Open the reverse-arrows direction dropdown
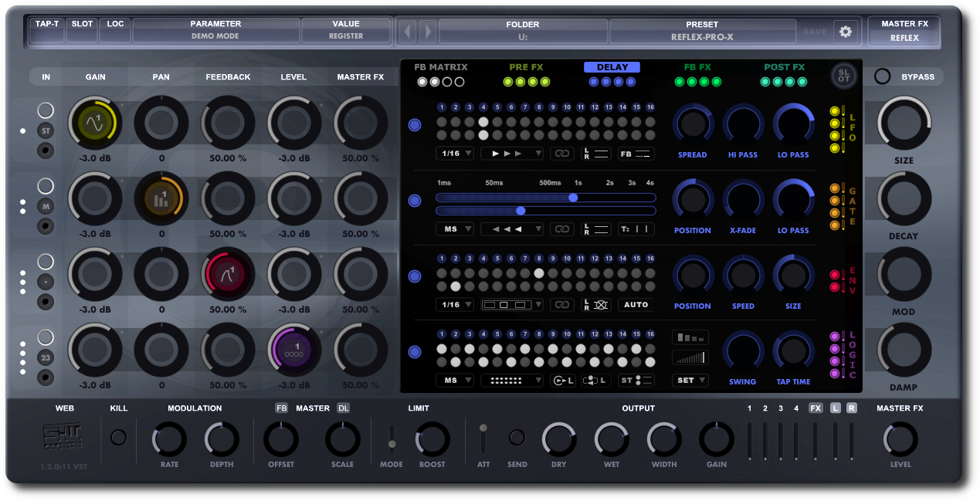Image resolution: width=980 pixels, height=501 pixels. point(512,229)
